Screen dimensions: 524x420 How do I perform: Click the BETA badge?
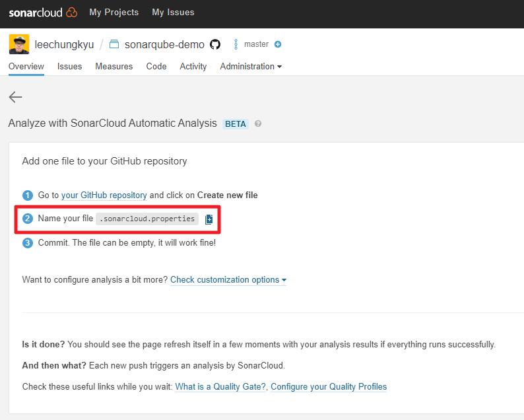coord(236,124)
